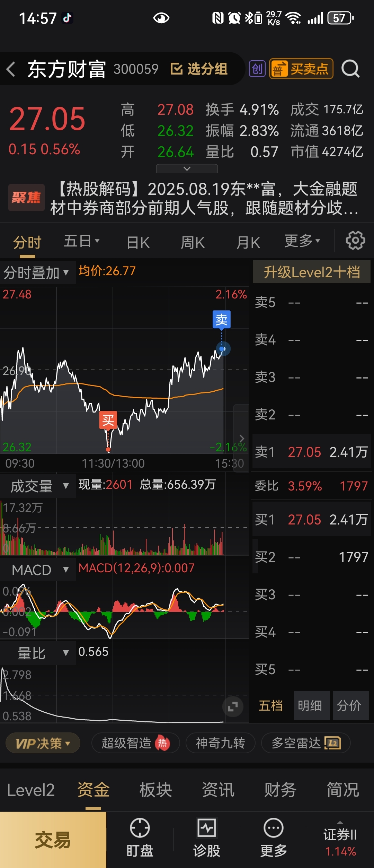Viewport: 374px width, 868px height.
Task: Switch to 周K chart tab
Action: [193, 242]
